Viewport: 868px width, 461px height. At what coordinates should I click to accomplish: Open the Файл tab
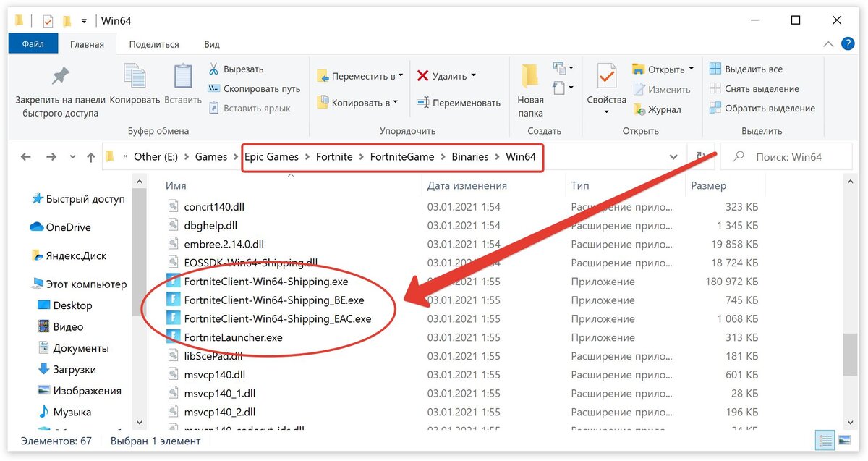tap(33, 44)
